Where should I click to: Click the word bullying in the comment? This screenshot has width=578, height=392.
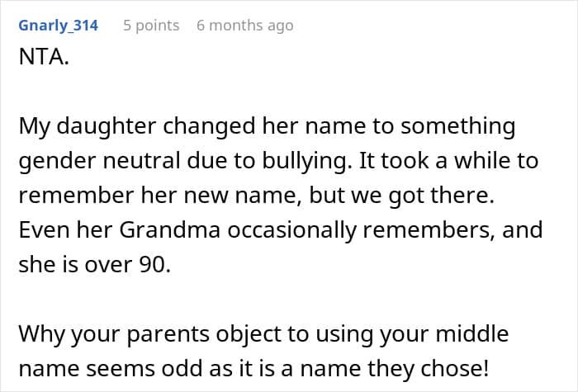pyautogui.click(x=307, y=162)
